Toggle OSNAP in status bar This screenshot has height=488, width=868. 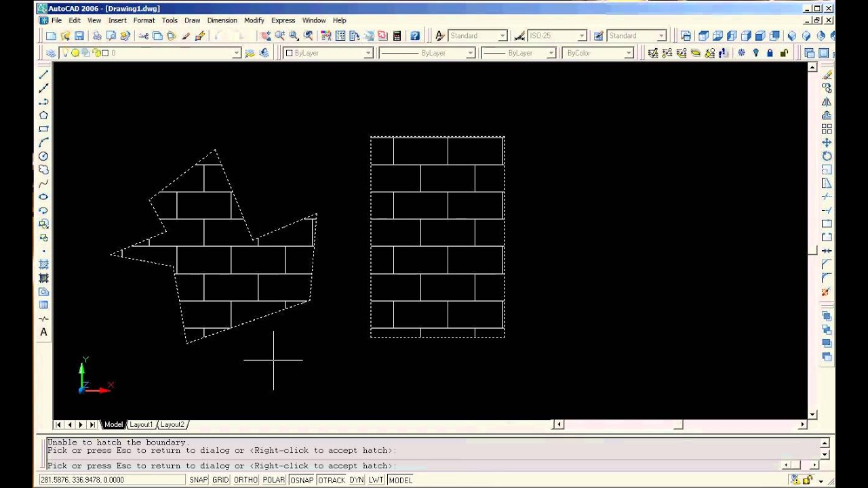coord(302,480)
